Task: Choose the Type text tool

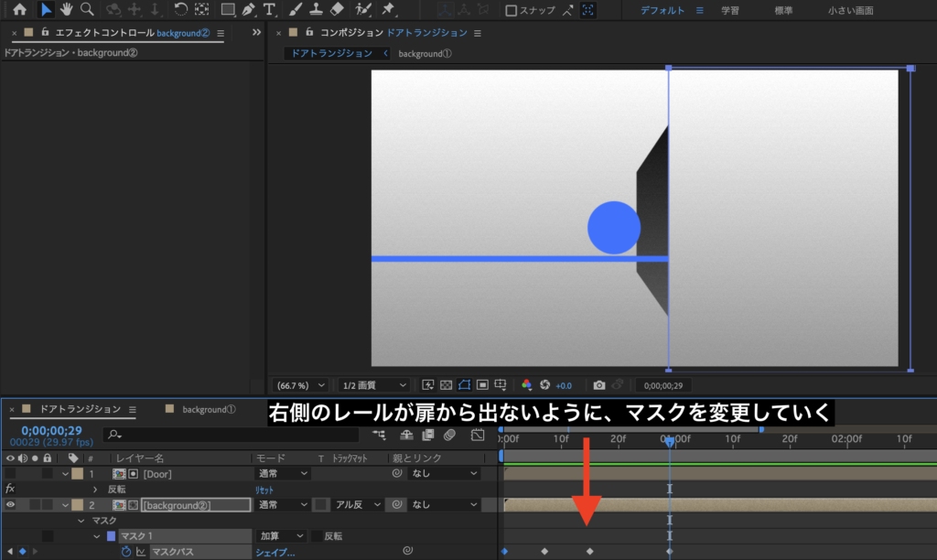Action: pyautogui.click(x=269, y=10)
